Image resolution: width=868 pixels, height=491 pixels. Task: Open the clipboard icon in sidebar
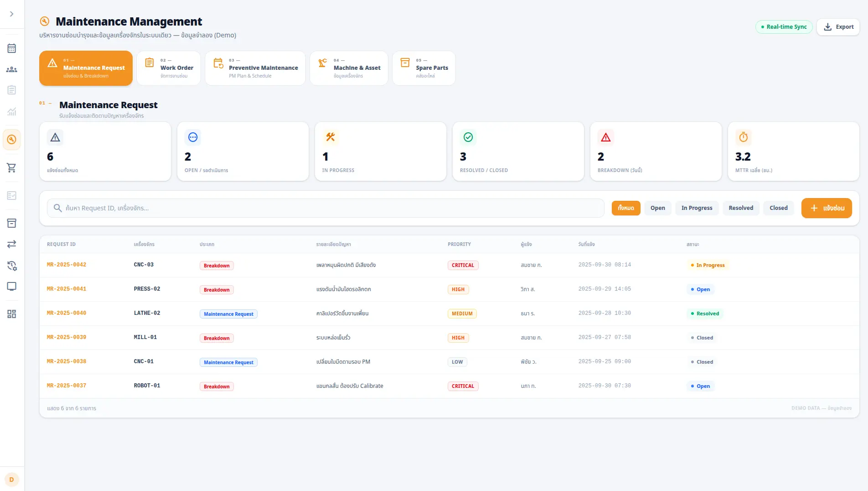(12, 90)
